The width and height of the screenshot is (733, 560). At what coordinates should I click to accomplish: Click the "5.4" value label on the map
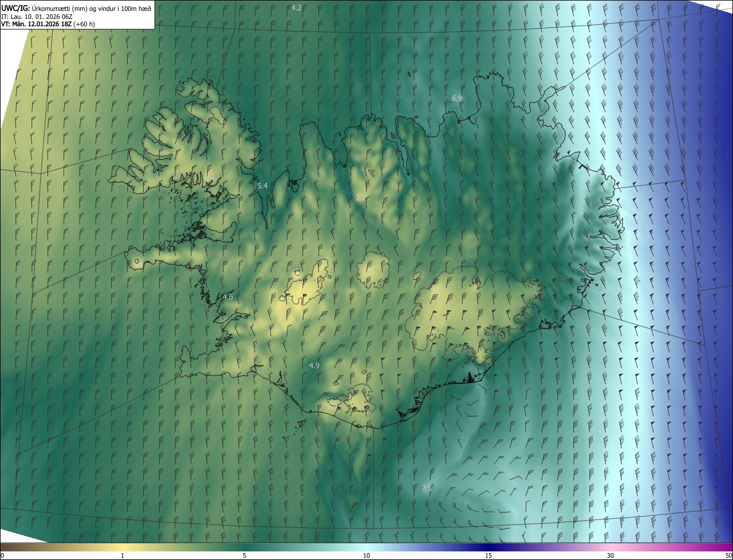[262, 186]
